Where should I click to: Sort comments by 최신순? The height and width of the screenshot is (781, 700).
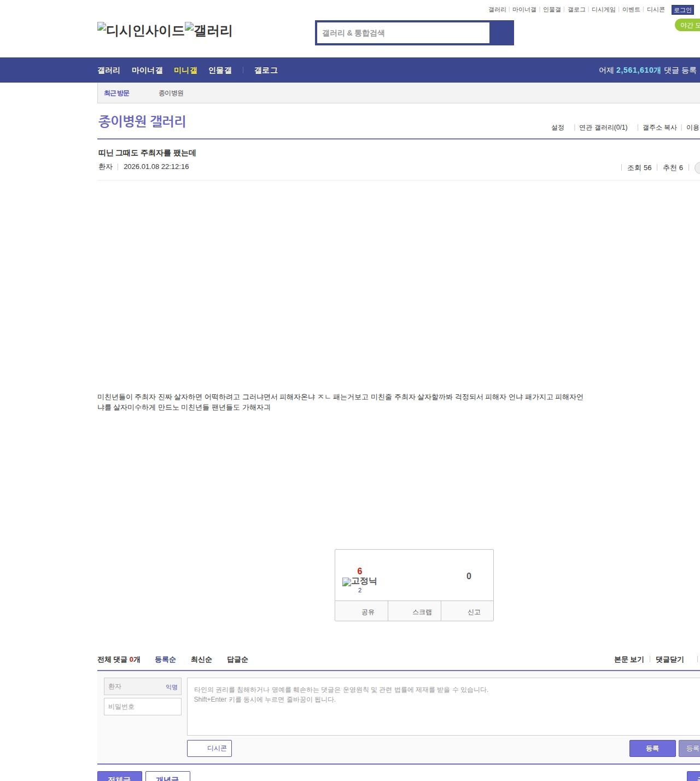pyautogui.click(x=201, y=660)
